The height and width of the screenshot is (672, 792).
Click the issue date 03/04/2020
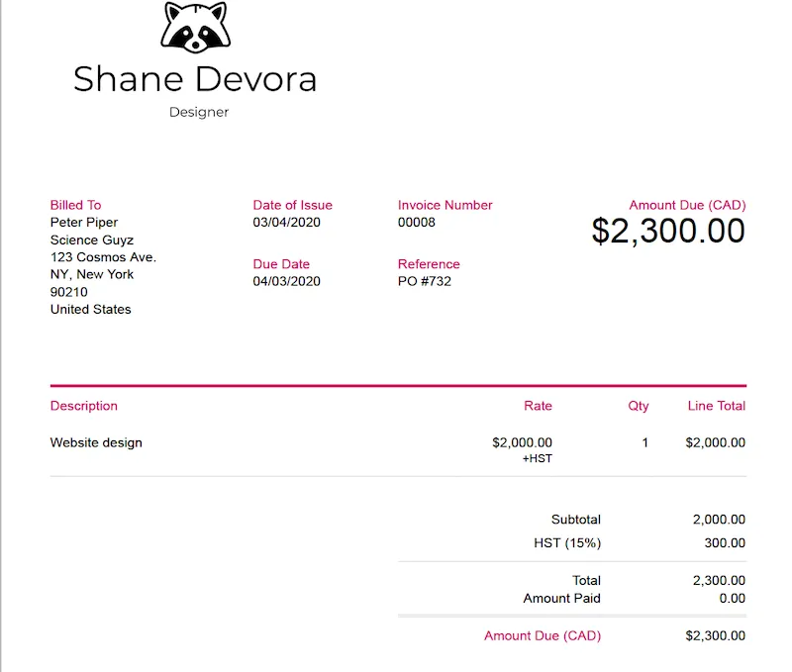pos(287,223)
